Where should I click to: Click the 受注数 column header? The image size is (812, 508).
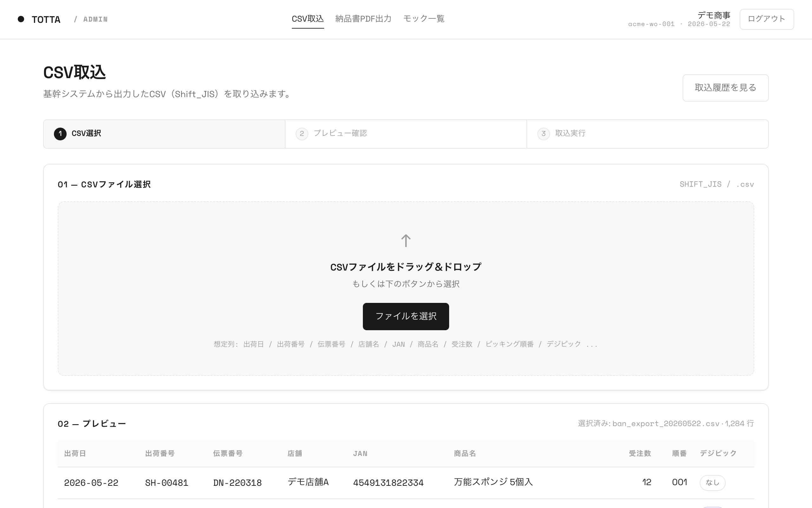pyautogui.click(x=640, y=454)
